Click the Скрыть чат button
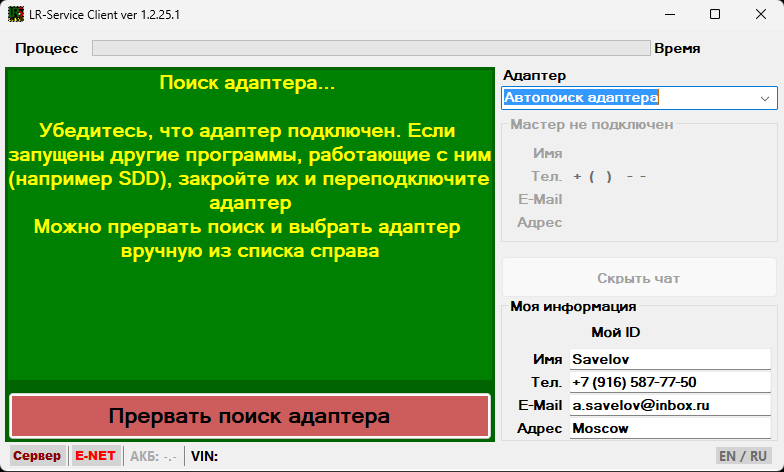 click(638, 278)
